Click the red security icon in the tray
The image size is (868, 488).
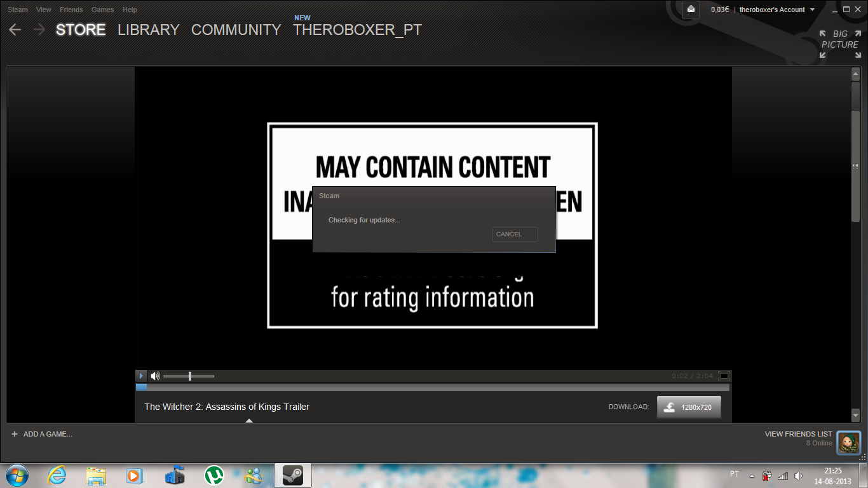coord(768,476)
